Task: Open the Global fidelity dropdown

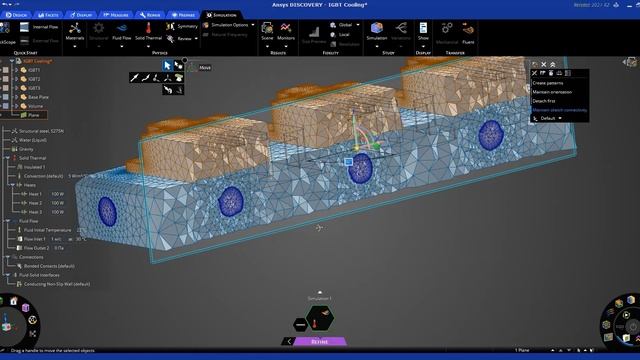Action: click(358, 25)
